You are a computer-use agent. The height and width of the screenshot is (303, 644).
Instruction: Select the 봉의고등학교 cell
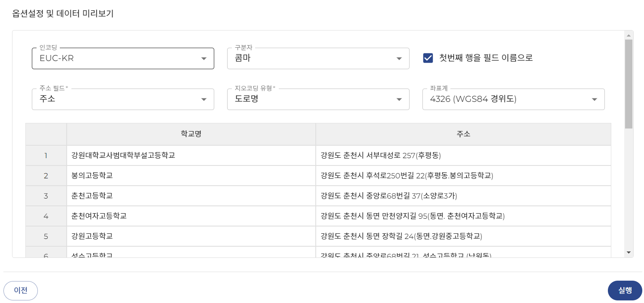[x=191, y=176]
